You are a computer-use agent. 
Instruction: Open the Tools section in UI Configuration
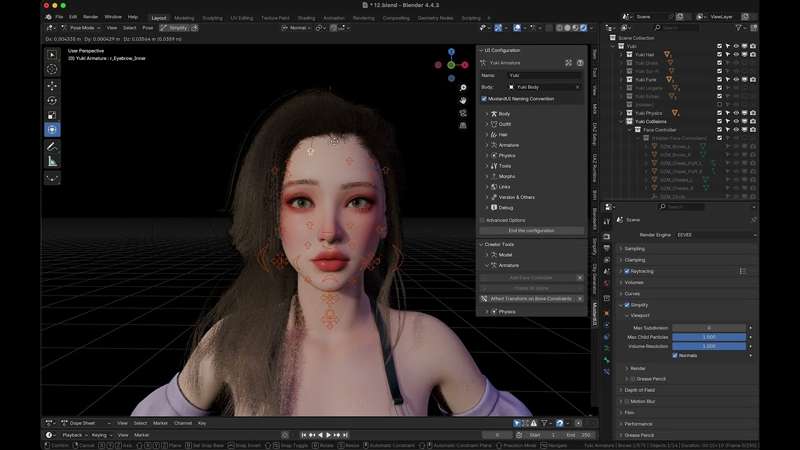pyautogui.click(x=505, y=166)
